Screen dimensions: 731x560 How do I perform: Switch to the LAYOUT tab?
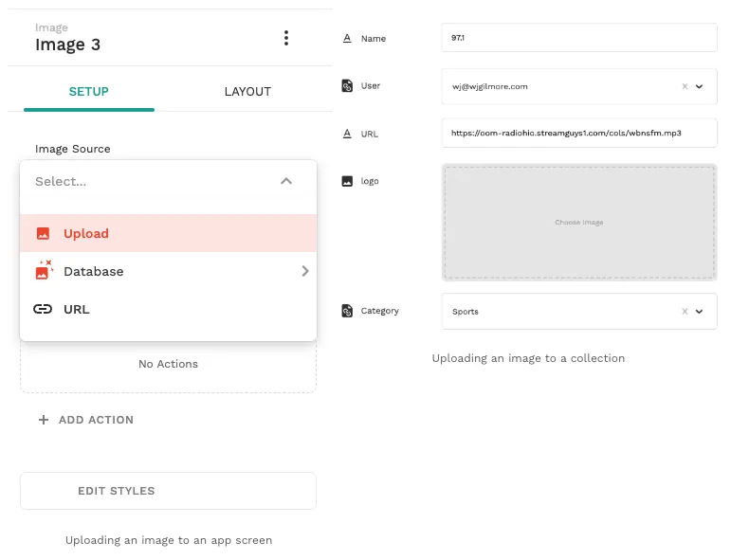[x=247, y=92]
